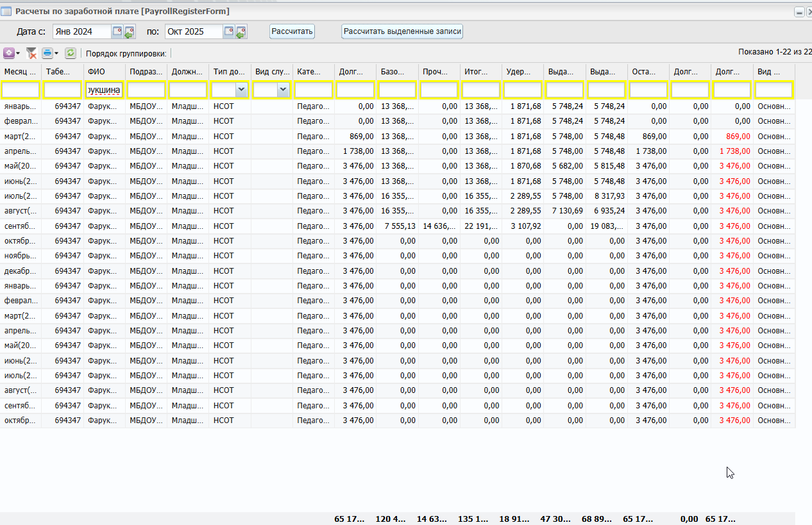Viewport: 812px width, 525px height.
Task: Expand the print options dropdown arrow
Action: (x=56, y=53)
